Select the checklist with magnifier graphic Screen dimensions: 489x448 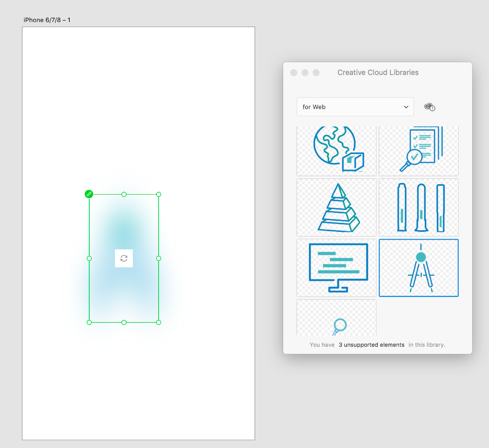point(418,151)
